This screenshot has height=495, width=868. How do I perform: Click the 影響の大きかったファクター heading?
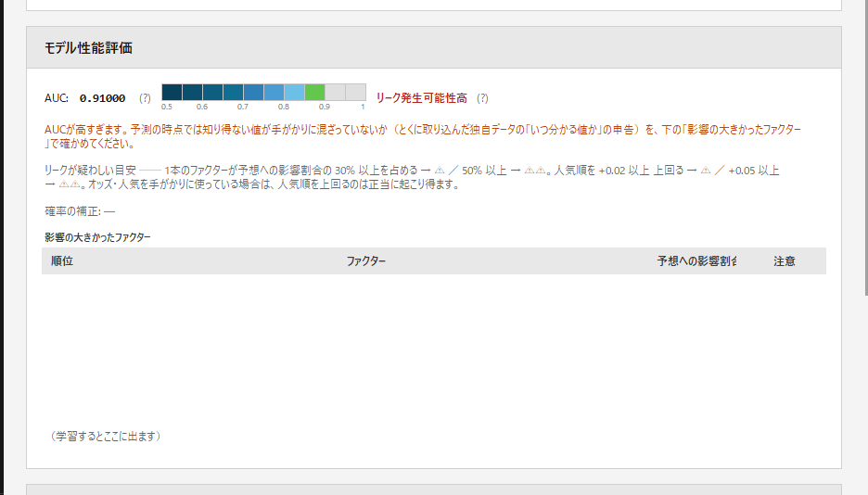[97, 237]
